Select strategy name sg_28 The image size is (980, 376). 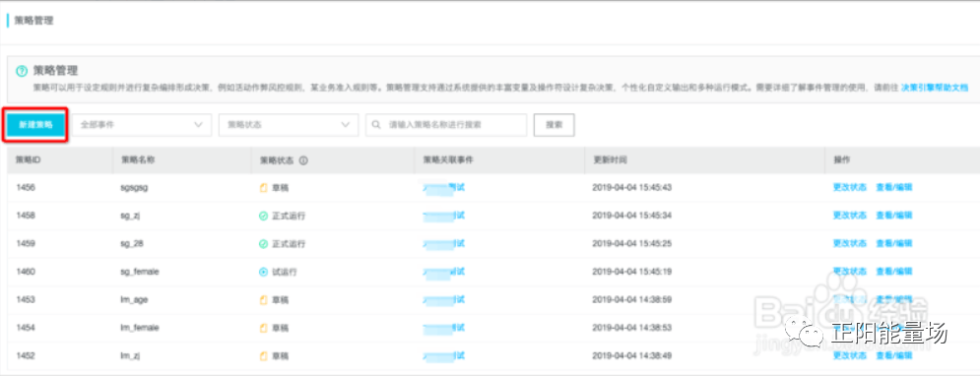pyautogui.click(x=131, y=244)
